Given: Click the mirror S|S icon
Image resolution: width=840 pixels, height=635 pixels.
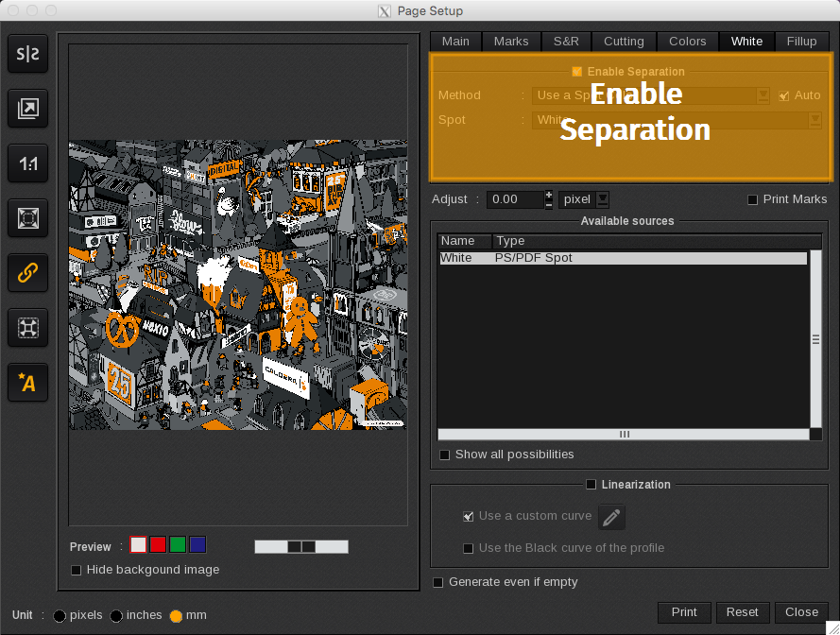Looking at the screenshot, I should [x=27, y=55].
